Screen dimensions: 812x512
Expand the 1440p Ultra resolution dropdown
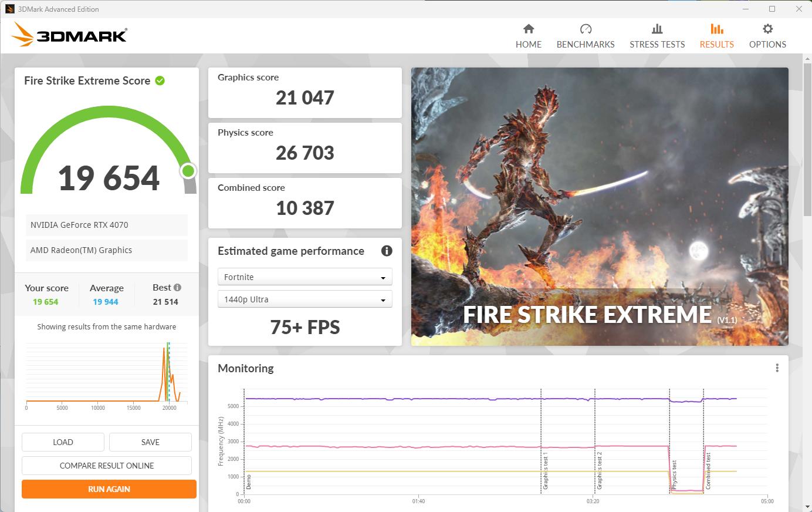pos(304,299)
